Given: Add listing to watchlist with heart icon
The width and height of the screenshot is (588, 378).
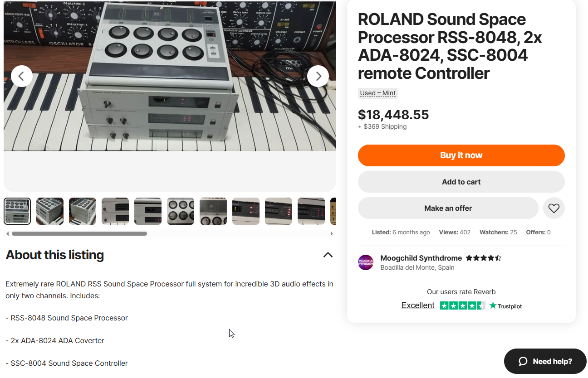Looking at the screenshot, I should pos(554,208).
